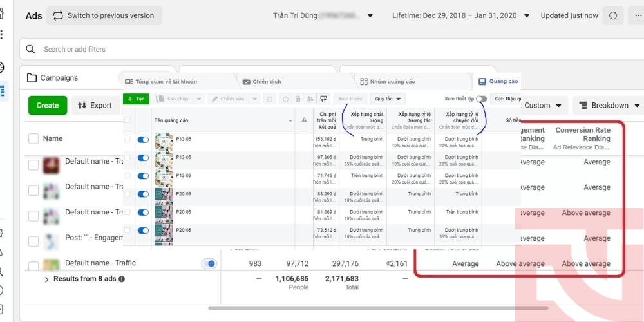
Task: Click the plus icon on Tạo button
Action: [130, 99]
